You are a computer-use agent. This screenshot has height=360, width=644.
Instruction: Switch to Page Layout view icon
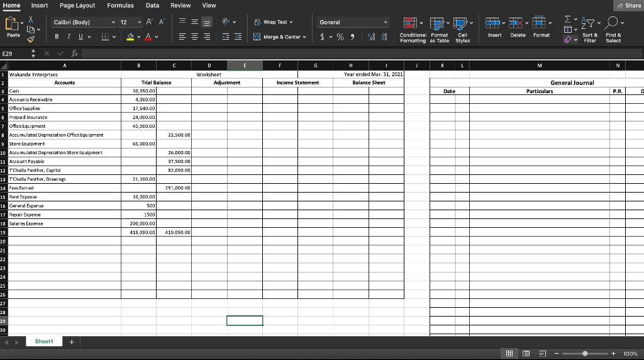526,354
